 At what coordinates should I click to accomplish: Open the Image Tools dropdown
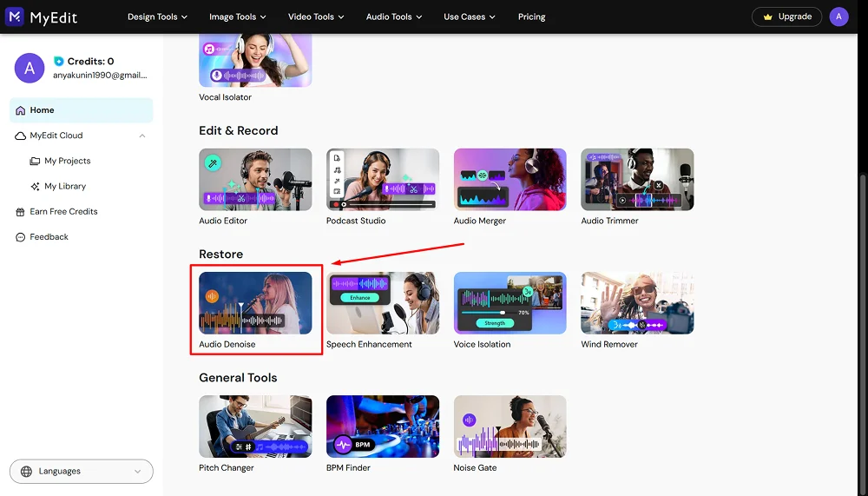coord(237,17)
